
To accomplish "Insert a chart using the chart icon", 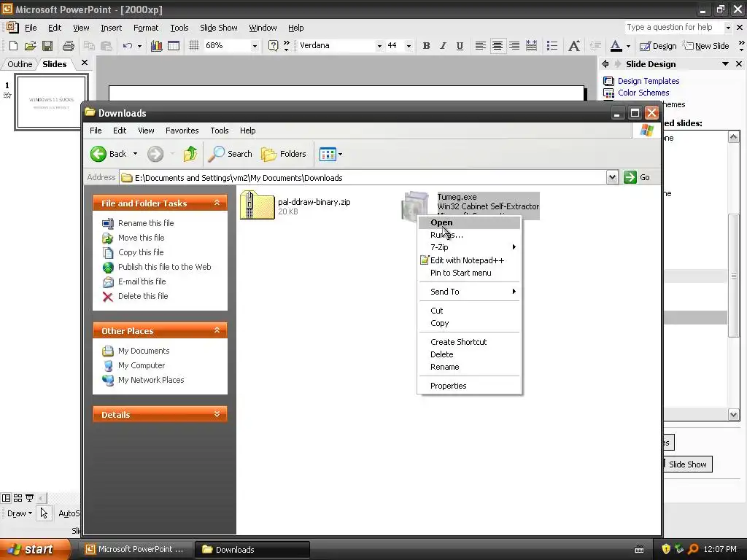I will pyautogui.click(x=156, y=46).
